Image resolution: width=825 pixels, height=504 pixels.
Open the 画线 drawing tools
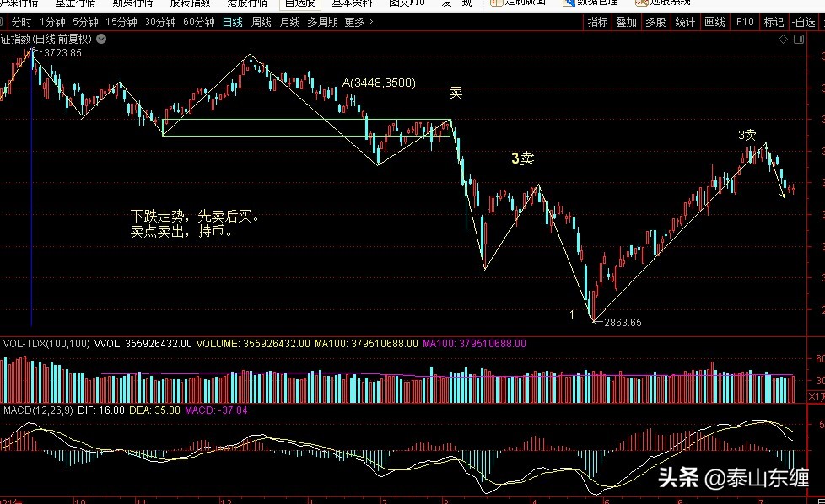coord(714,22)
